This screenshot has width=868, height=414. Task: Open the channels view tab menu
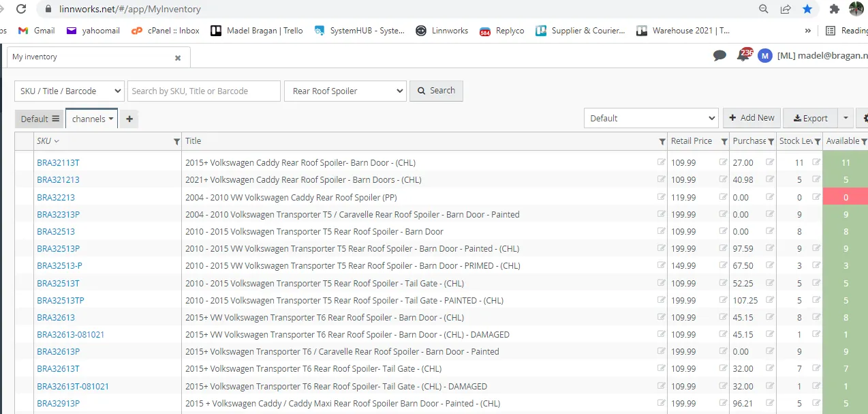click(92, 119)
